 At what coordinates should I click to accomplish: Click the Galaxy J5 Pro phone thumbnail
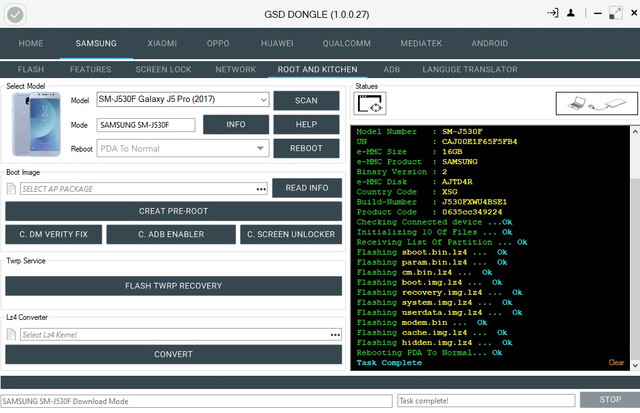pyautogui.click(x=36, y=124)
